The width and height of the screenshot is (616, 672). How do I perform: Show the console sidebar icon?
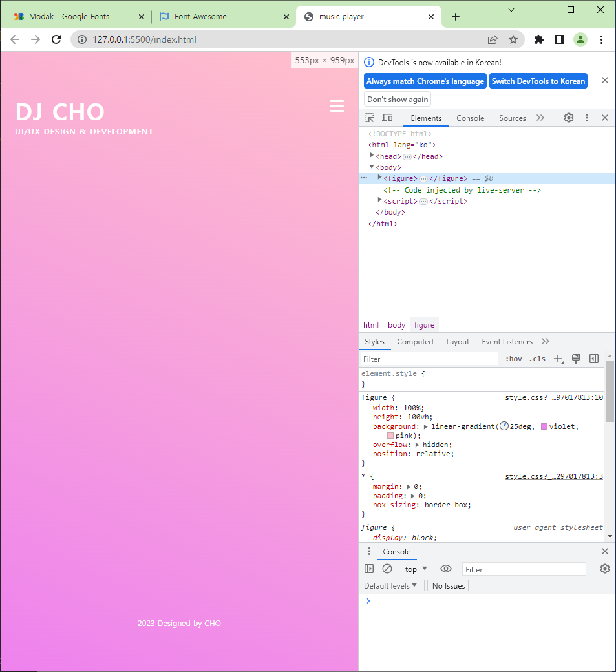click(369, 569)
